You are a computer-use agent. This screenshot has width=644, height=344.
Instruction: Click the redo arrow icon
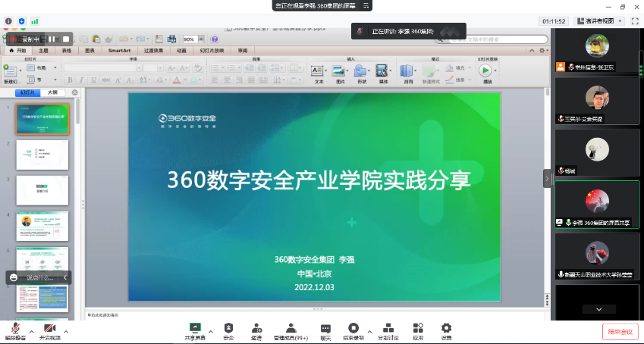(140, 39)
